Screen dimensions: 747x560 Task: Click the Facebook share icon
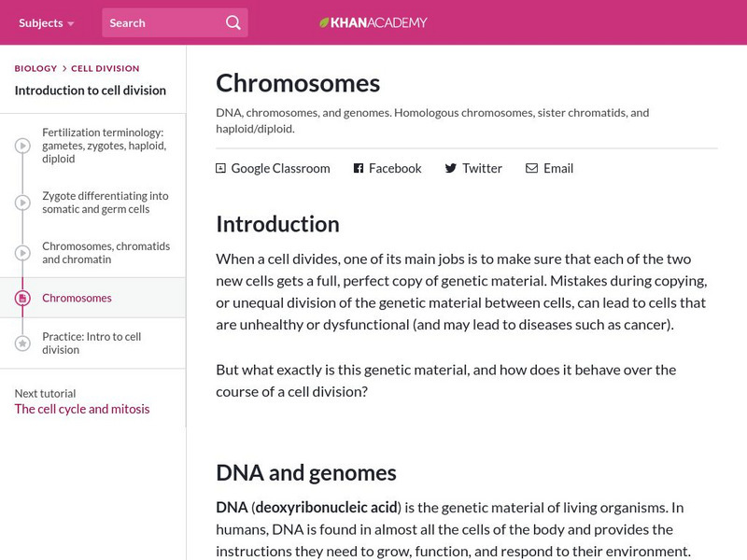[358, 169]
